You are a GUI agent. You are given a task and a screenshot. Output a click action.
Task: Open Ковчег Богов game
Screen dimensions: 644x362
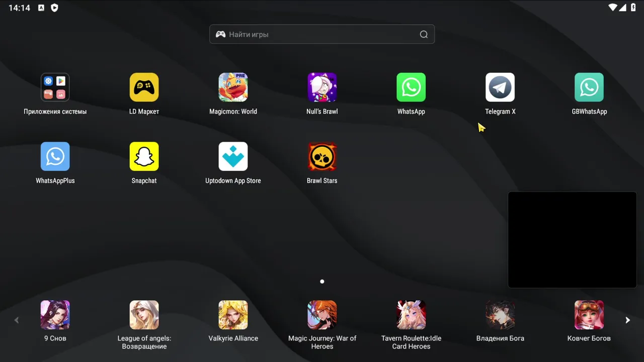[589, 315]
